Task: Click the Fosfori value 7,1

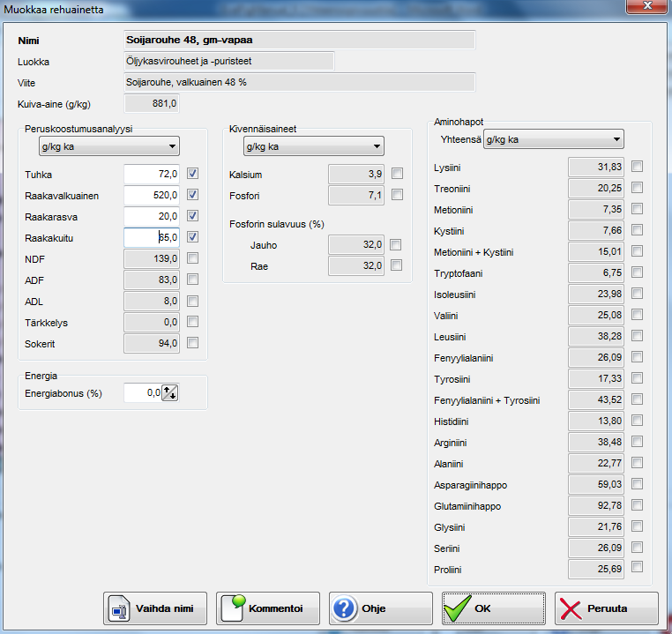Action: pyautogui.click(x=356, y=196)
